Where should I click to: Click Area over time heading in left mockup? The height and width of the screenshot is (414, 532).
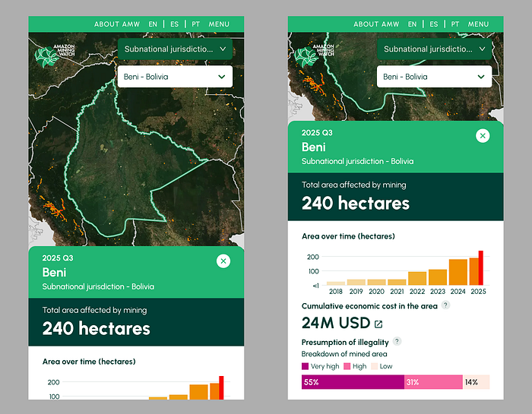pos(89,362)
